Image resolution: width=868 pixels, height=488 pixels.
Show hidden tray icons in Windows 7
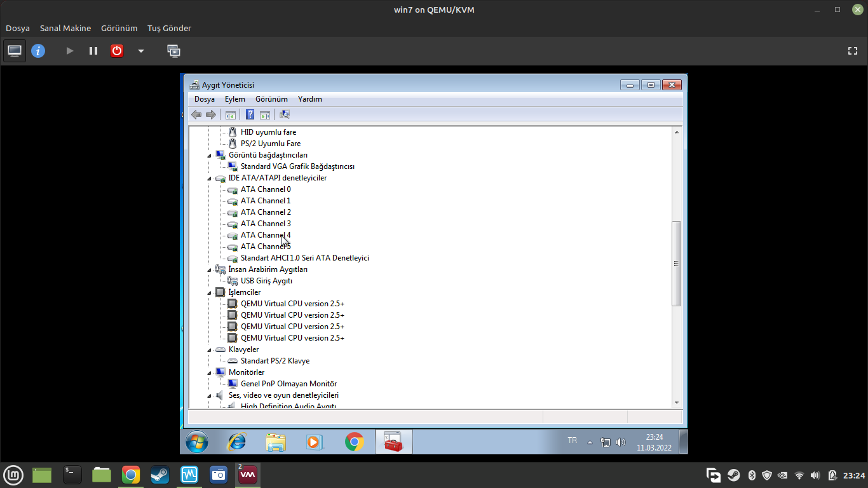click(x=590, y=442)
